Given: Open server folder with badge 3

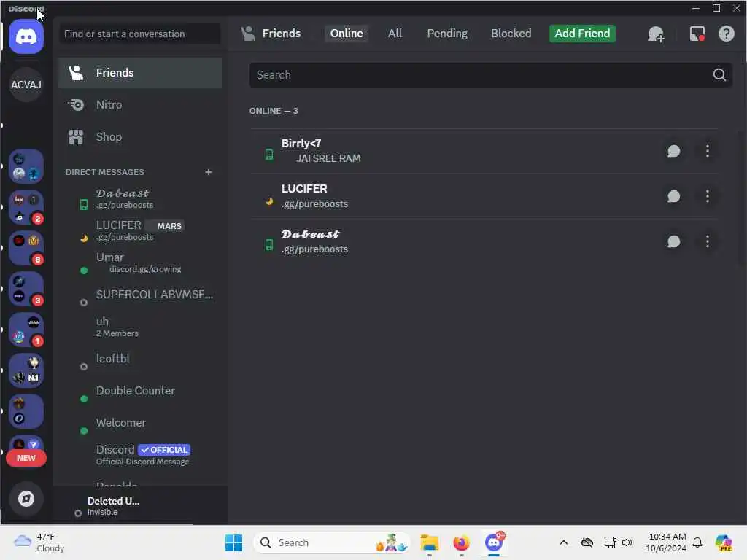Looking at the screenshot, I should click(26, 289).
